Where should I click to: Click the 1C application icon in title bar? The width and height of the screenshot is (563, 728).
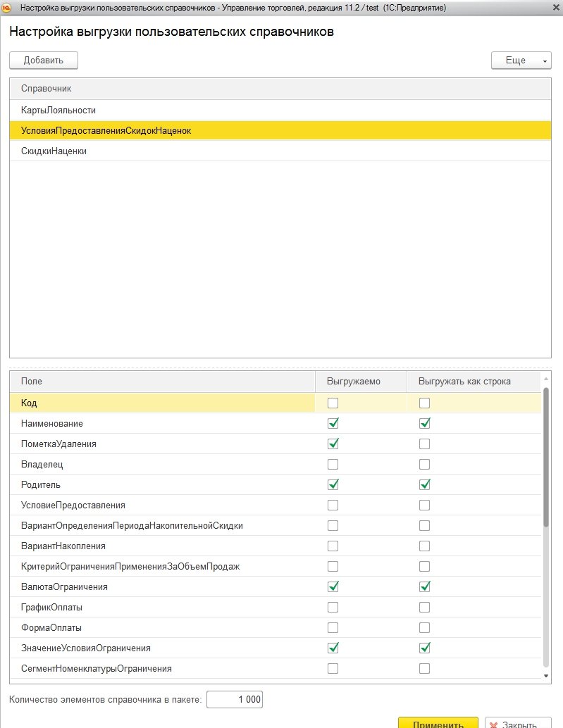[x=6, y=8]
